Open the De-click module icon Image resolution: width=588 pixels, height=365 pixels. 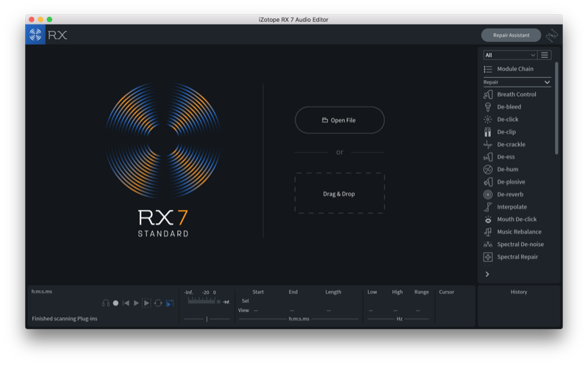[487, 120]
